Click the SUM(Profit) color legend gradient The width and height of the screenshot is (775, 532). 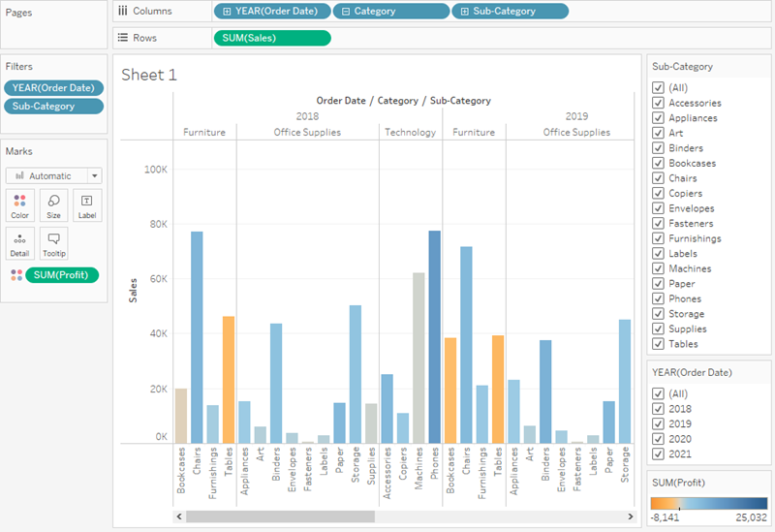[x=709, y=503]
